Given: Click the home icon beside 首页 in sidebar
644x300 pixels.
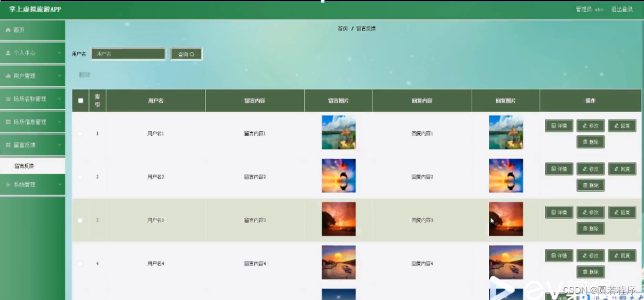Looking at the screenshot, I should [x=8, y=30].
